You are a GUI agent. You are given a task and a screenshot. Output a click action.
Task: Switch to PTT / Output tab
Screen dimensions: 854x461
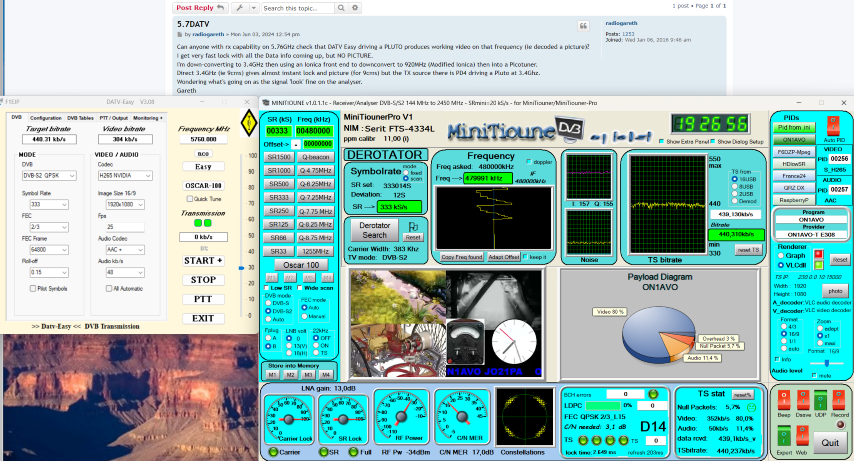(x=113, y=118)
